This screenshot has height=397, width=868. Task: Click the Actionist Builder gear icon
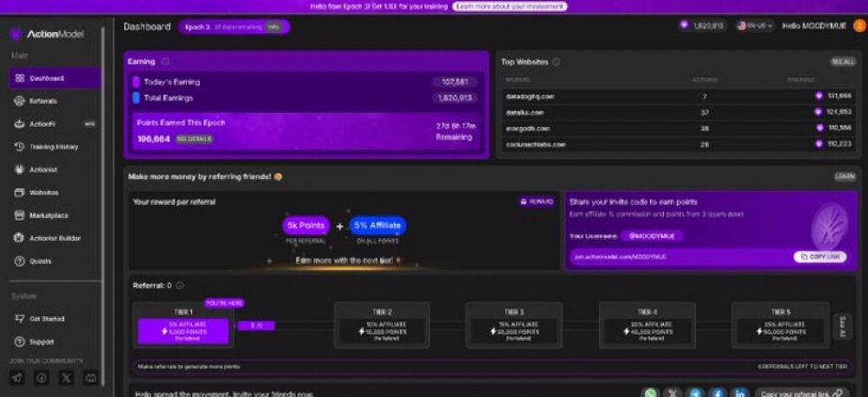(x=19, y=238)
